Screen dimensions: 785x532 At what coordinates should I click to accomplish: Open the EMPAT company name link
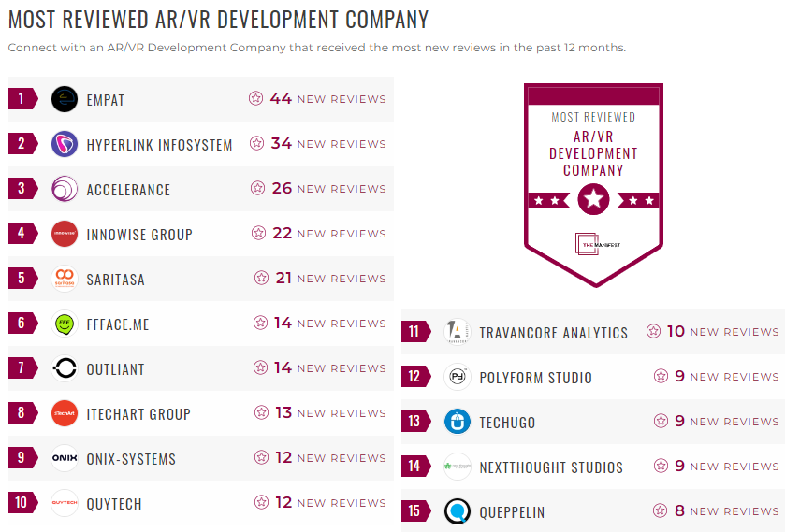point(106,100)
